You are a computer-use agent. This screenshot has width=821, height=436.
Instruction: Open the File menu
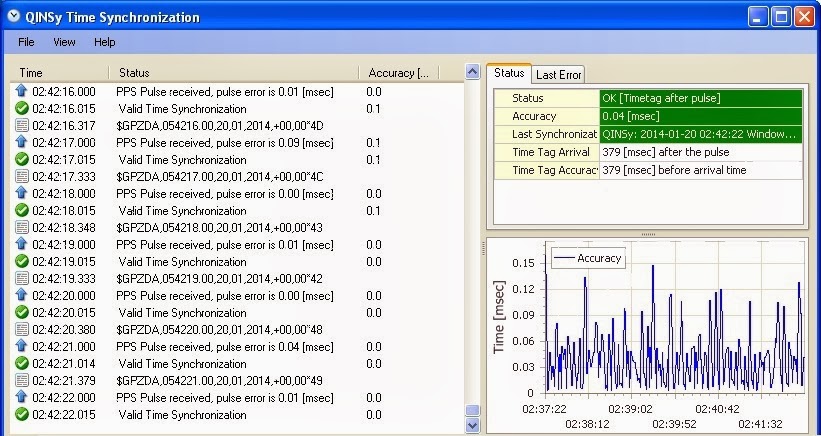click(x=26, y=42)
